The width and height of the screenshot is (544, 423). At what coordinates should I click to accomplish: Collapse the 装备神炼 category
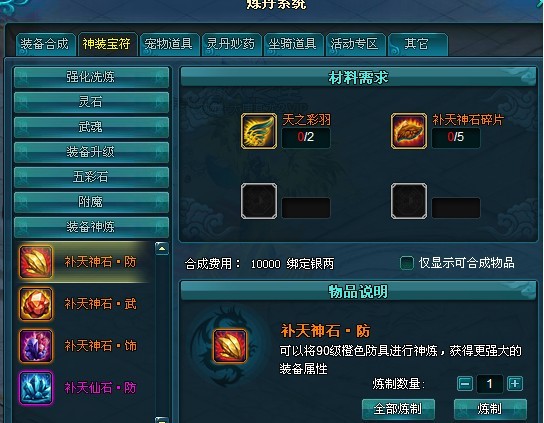(92, 227)
